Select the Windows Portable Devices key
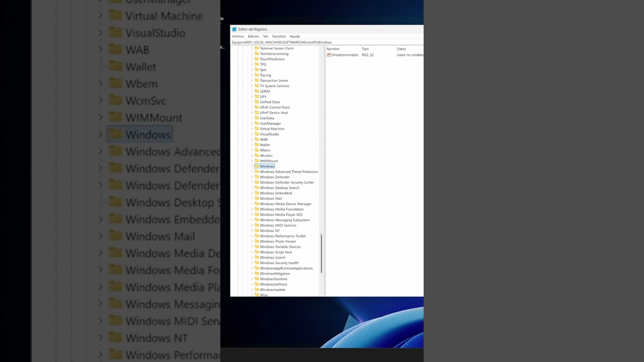 click(x=280, y=247)
